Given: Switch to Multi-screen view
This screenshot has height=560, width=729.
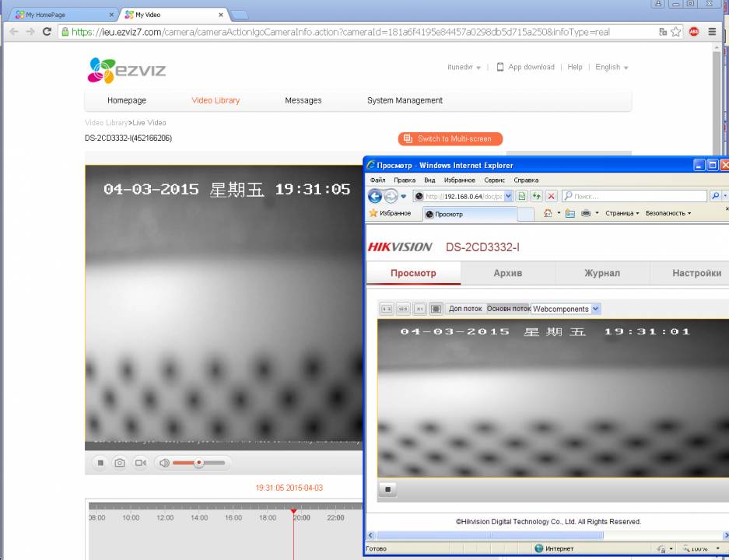Looking at the screenshot, I should pyautogui.click(x=450, y=138).
